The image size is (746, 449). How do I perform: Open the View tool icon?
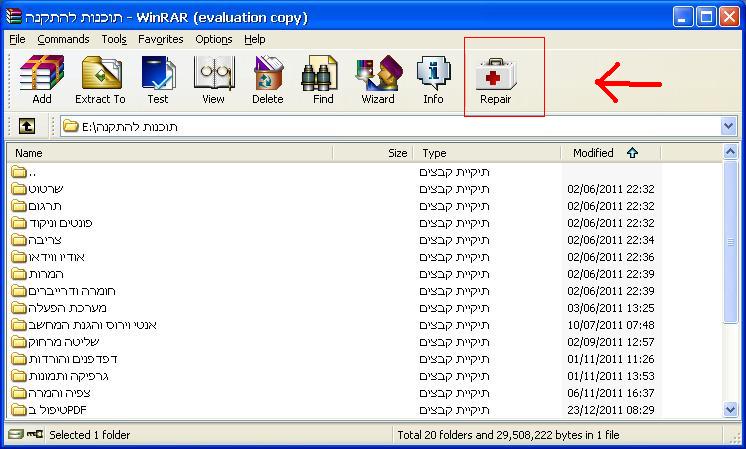click(214, 72)
